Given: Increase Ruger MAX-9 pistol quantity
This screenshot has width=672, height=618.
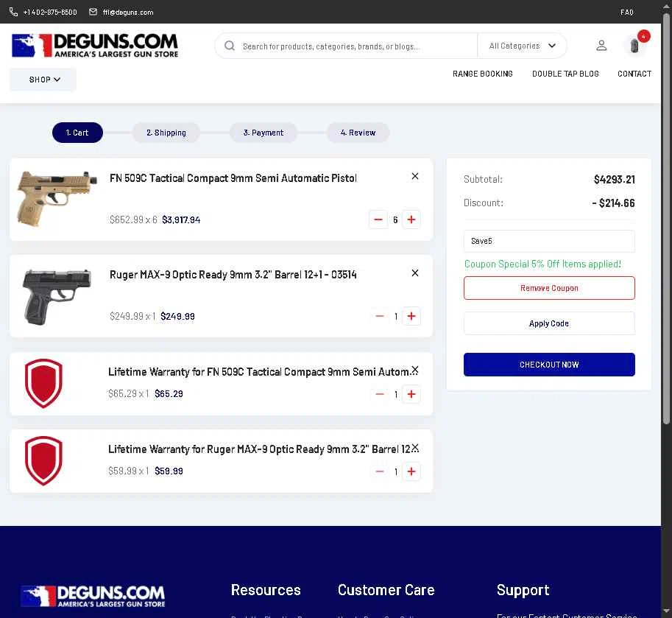Looking at the screenshot, I should [411, 316].
